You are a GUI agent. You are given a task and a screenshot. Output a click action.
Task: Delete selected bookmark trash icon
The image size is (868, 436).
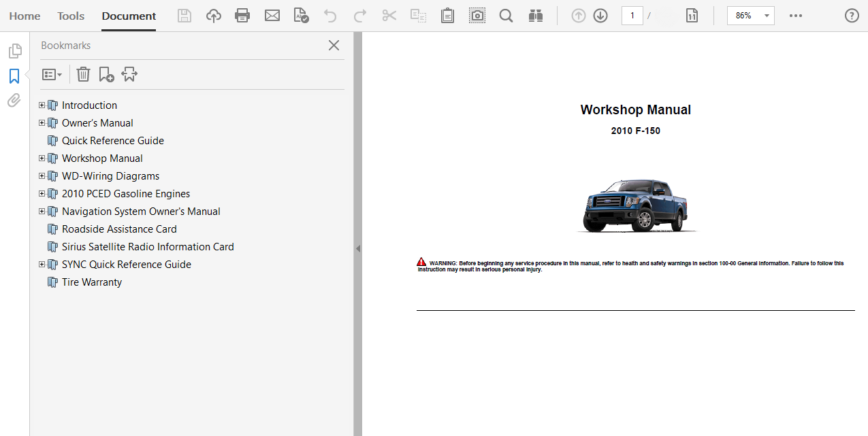pos(83,74)
